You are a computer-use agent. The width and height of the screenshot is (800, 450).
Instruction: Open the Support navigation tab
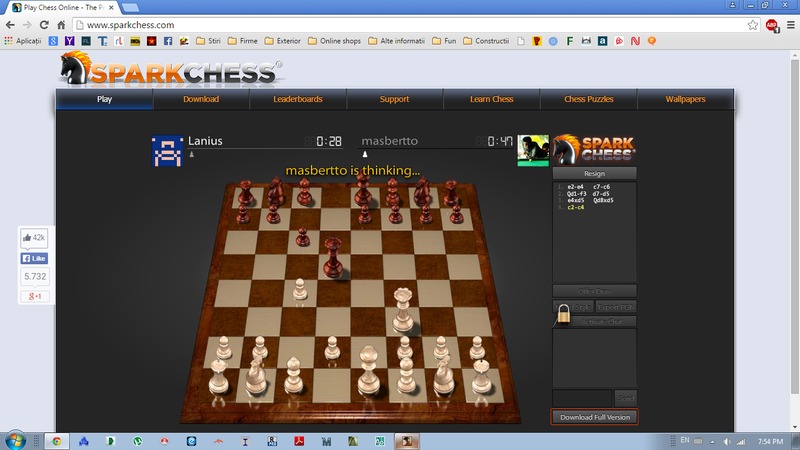point(394,99)
